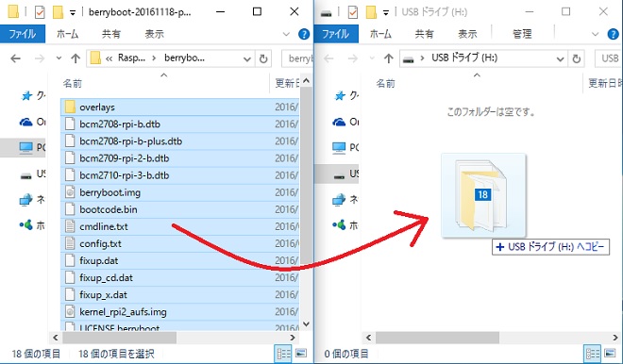Open OneDrive in USB window sidebar

(x=345, y=122)
